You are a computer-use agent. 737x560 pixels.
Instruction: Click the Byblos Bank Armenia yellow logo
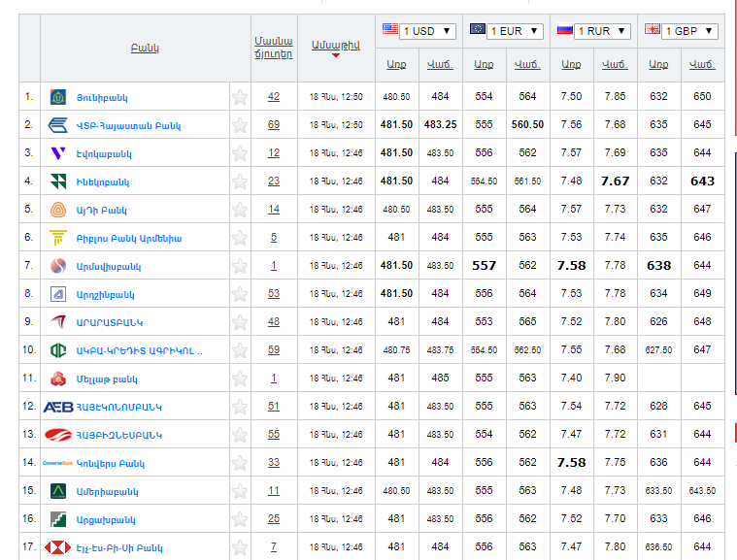[58, 238]
